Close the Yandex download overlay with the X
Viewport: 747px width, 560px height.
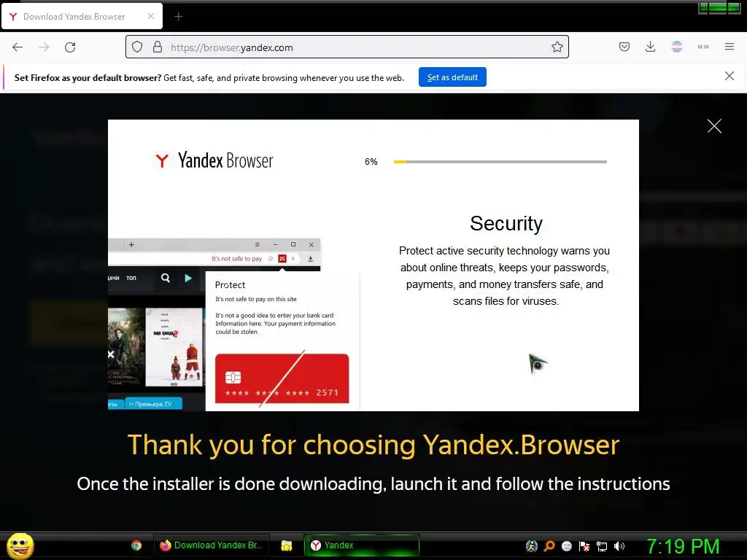coord(714,126)
